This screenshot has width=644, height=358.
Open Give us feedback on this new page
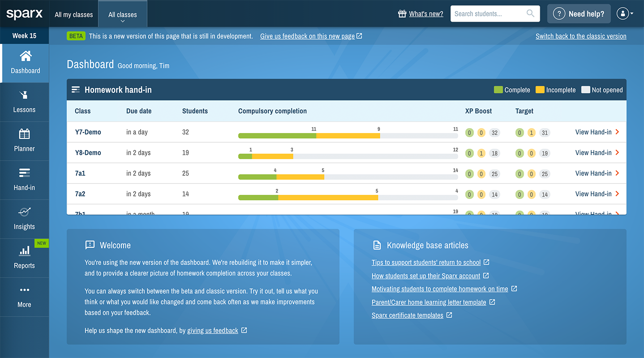[x=307, y=36]
